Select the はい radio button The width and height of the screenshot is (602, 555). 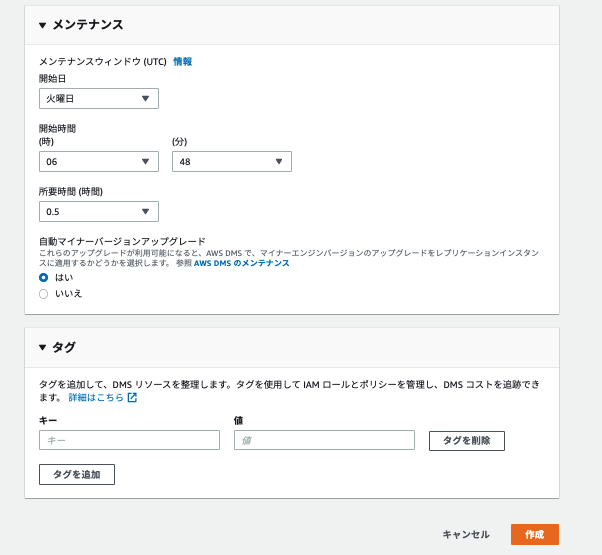pyautogui.click(x=43, y=277)
